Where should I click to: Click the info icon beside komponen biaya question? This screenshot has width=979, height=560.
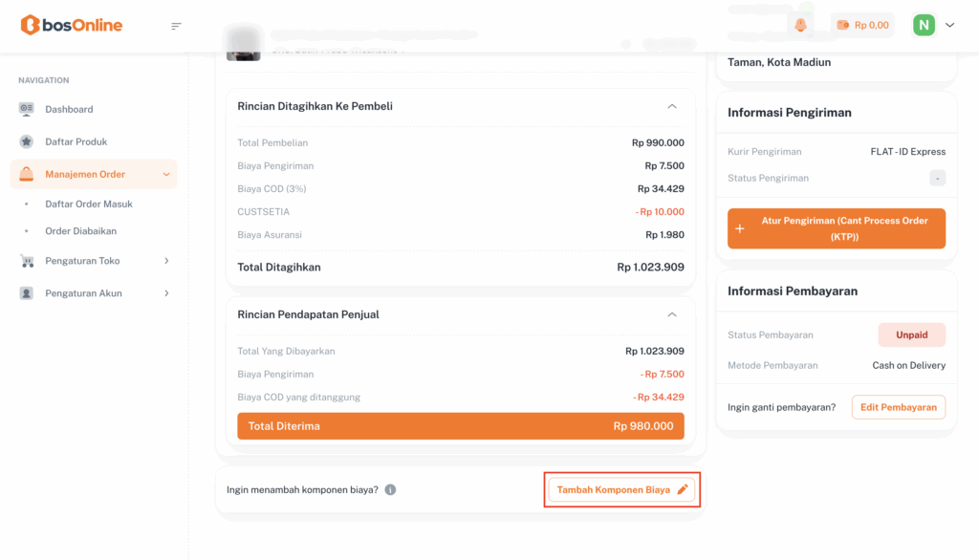(390, 490)
